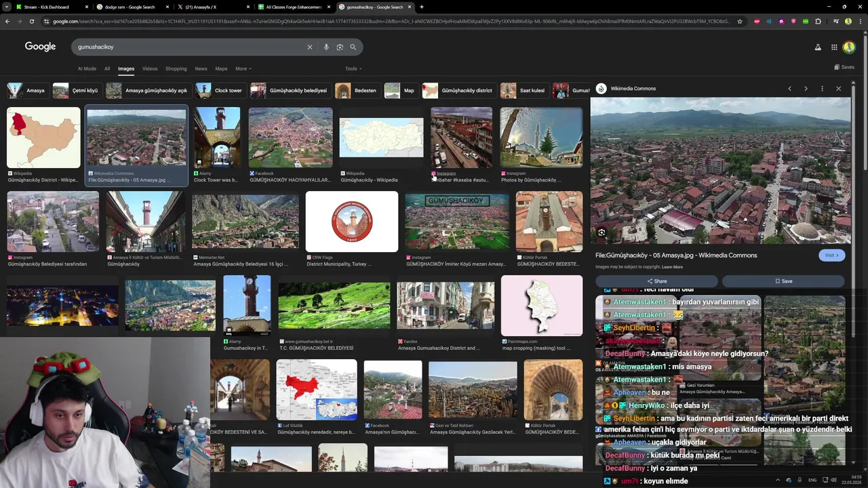868x488 pixels.
Task: Clear the search box with the X icon
Action: click(310, 47)
